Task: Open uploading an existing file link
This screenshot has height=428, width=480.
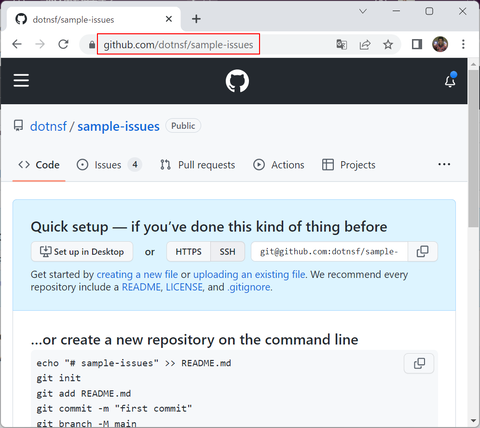Action: coord(249,274)
